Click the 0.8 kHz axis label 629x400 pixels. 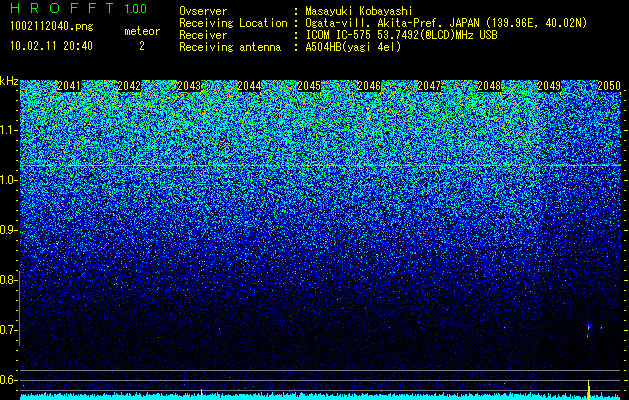click(x=8, y=280)
